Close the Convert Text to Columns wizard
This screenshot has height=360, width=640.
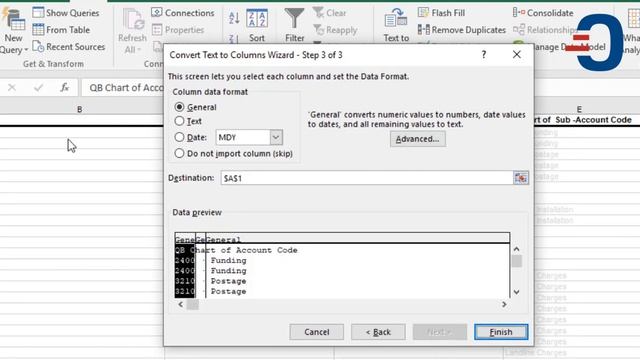[517, 54]
